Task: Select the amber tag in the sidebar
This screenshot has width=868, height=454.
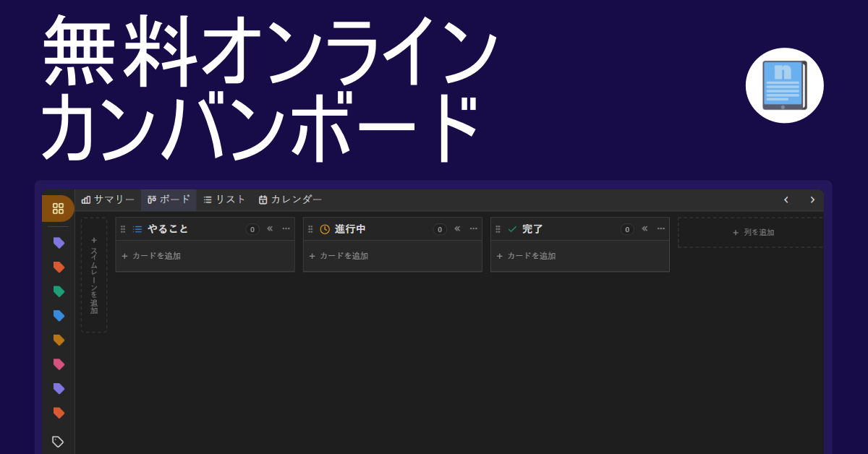Action: coord(59,340)
